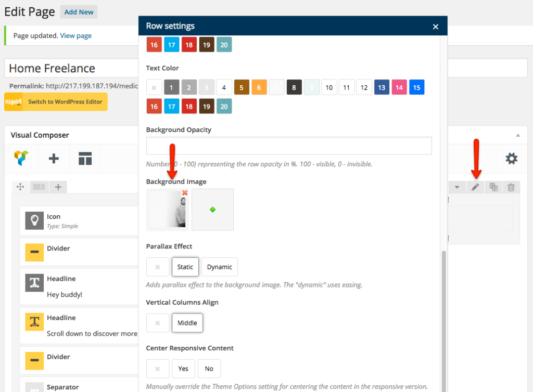The height and width of the screenshot is (392, 533).
Task: Collapse the Visual Composer panel arrow
Action: point(518,135)
